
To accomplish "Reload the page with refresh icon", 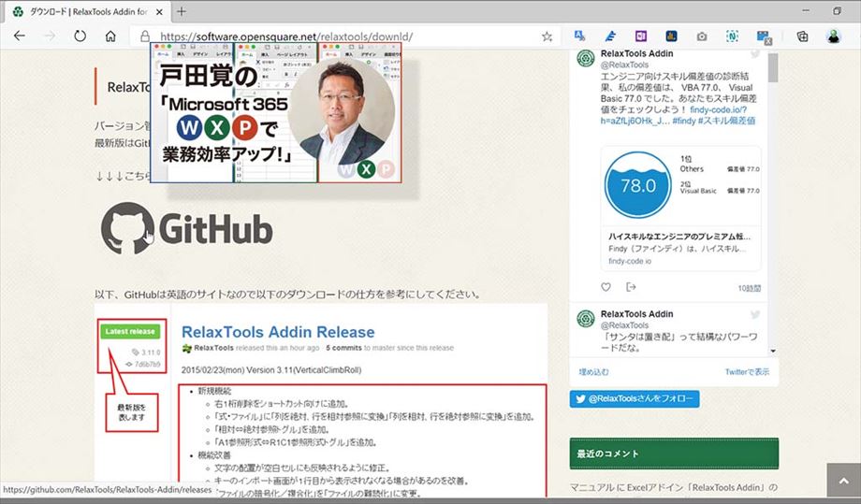I will (80, 36).
